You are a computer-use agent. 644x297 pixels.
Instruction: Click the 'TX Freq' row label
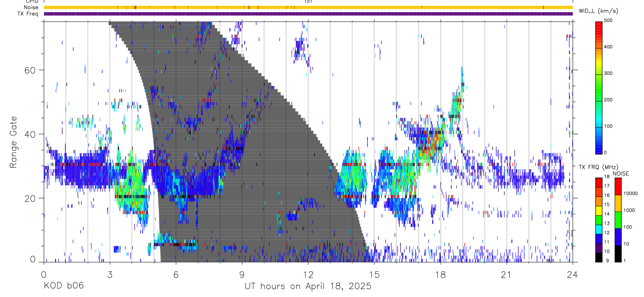[x=28, y=14]
